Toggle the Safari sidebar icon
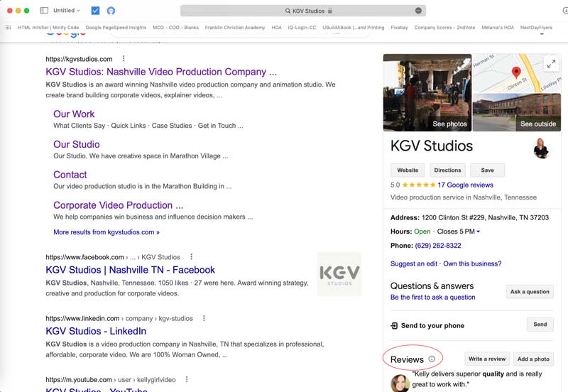 pyautogui.click(x=44, y=11)
